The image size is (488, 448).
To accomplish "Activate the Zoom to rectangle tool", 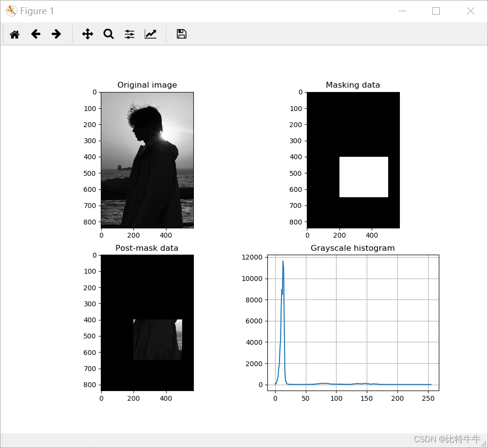I will coord(109,34).
